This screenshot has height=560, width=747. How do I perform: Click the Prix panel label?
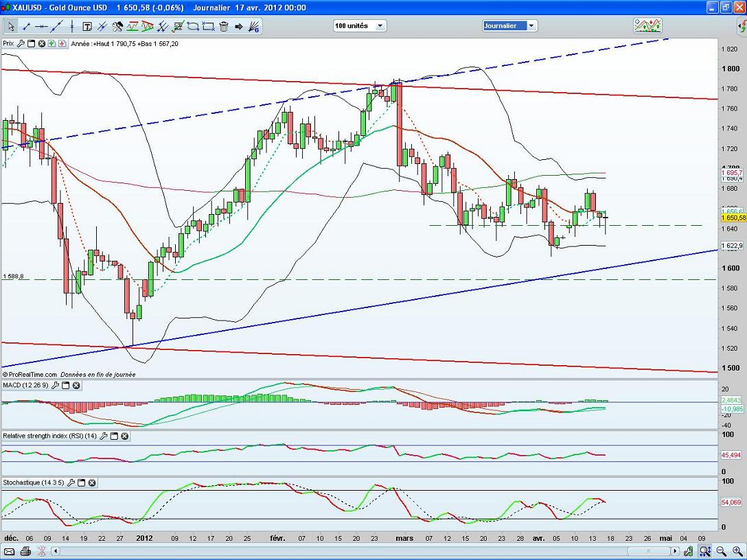pos(8,43)
